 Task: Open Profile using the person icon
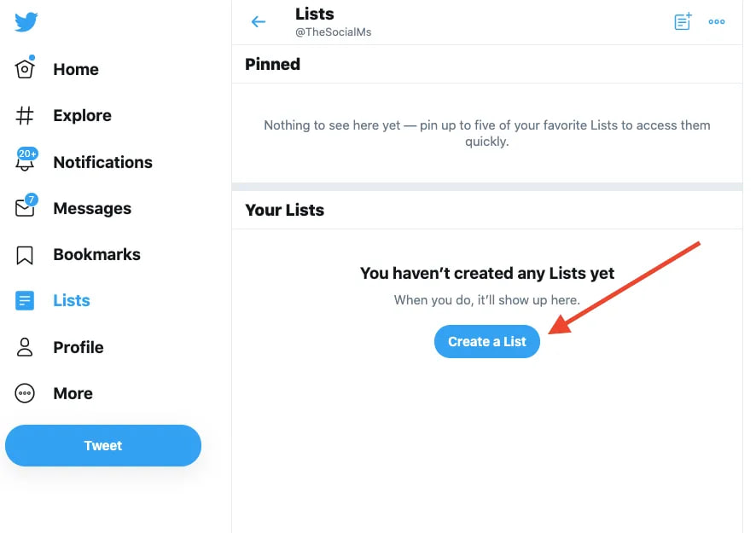tap(23, 347)
